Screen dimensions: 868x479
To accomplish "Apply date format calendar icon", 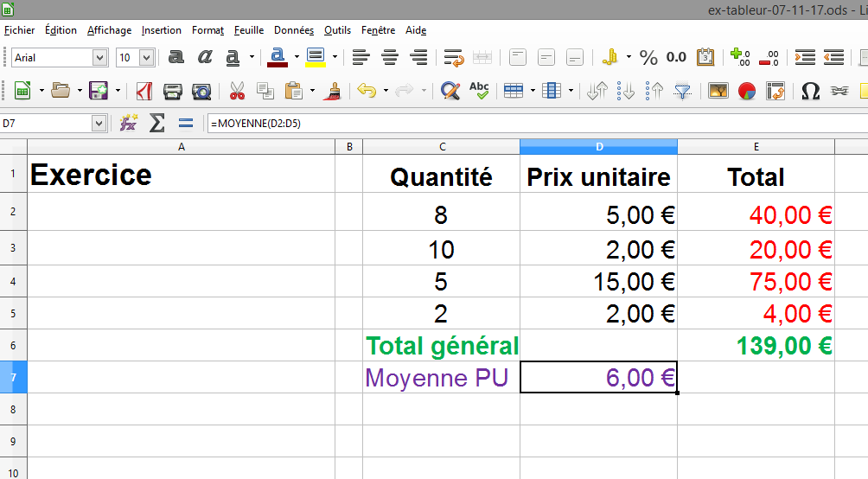I will coord(705,57).
